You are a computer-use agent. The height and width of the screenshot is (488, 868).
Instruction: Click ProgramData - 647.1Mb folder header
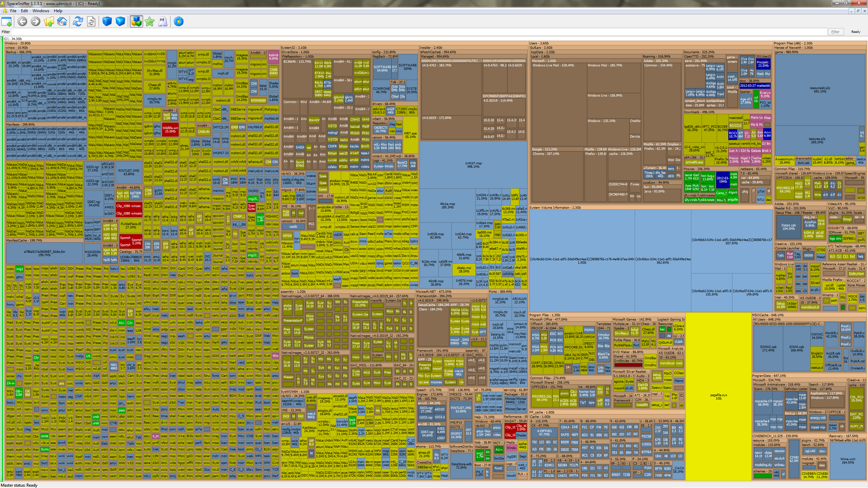(769, 376)
